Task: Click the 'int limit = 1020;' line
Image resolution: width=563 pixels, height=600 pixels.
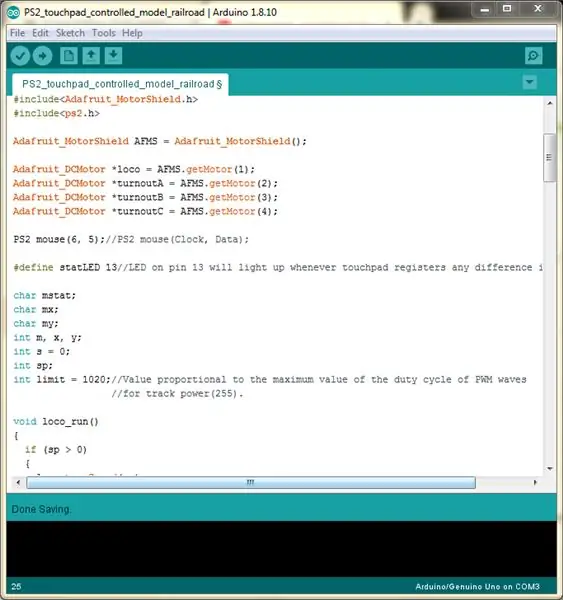Action: pos(270,380)
